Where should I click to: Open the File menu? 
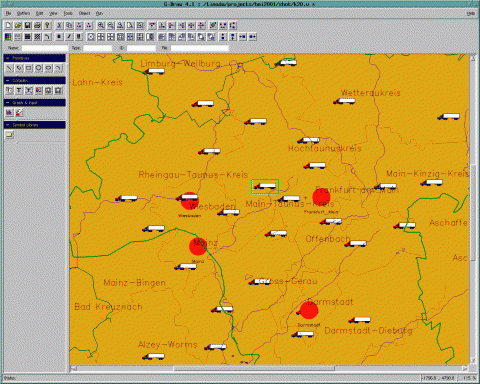click(x=8, y=13)
